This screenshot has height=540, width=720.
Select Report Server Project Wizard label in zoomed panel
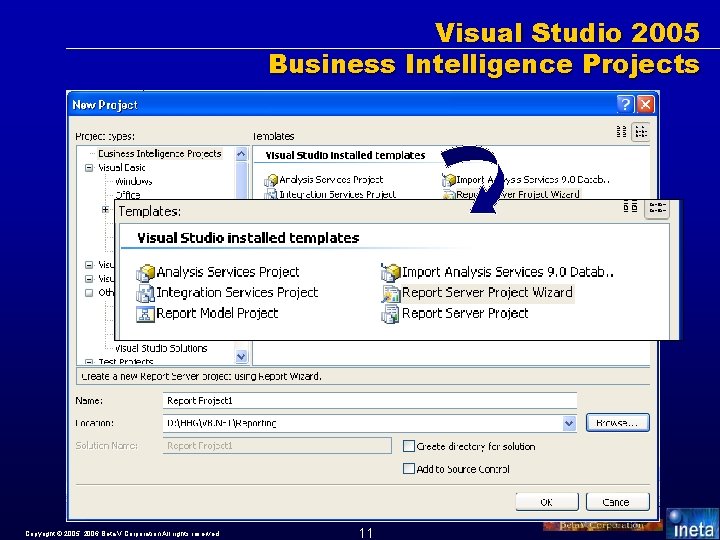click(x=487, y=292)
